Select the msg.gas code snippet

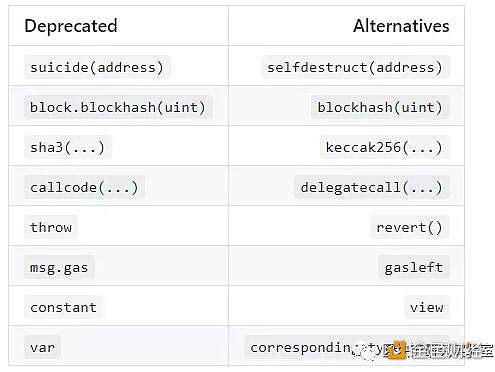[59, 267]
